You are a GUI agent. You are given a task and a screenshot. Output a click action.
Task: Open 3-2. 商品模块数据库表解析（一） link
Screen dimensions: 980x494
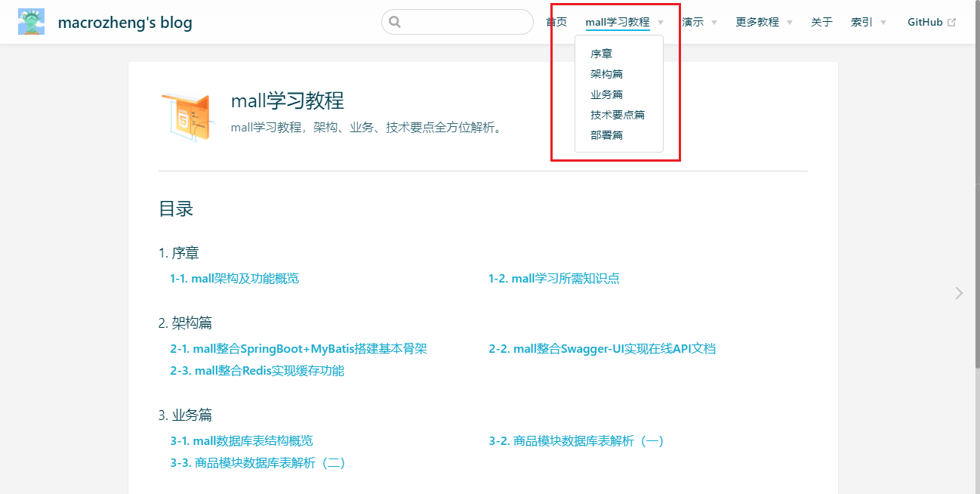coord(578,441)
